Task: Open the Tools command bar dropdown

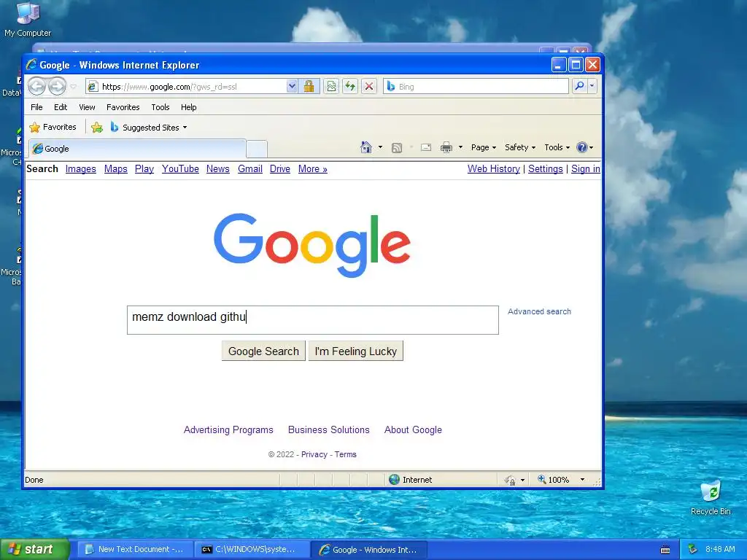Action: [x=557, y=147]
